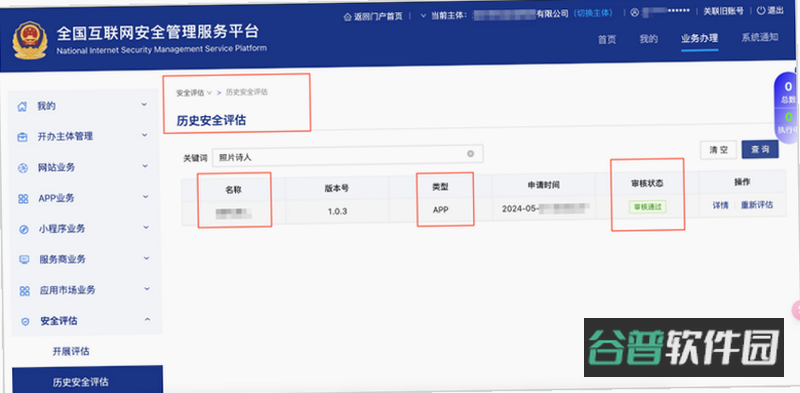This screenshot has height=393, width=800.
Task: Click the 申请时间 column header
Action: pos(544,185)
